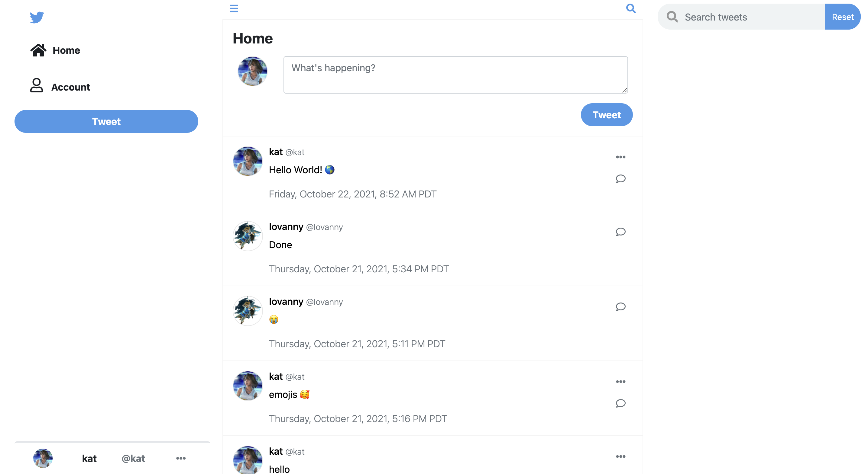Click the Home house icon in sidebar
This screenshot has height=474, width=868.
38,50
